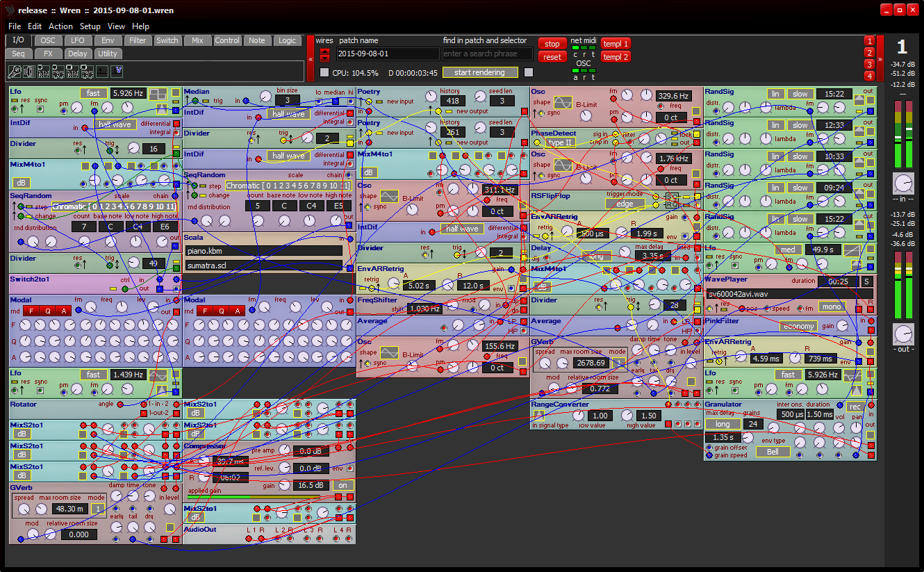
Task: Load the templ 2 template
Action: click(616, 57)
